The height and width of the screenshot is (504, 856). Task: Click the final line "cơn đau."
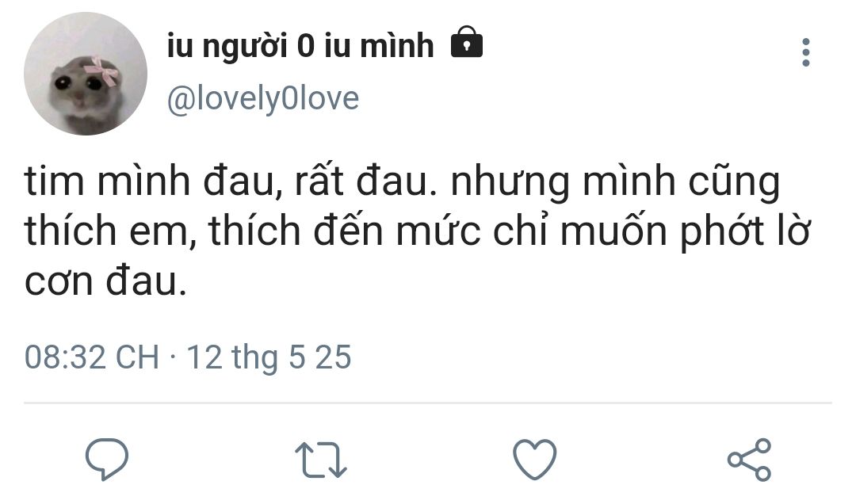(105, 283)
